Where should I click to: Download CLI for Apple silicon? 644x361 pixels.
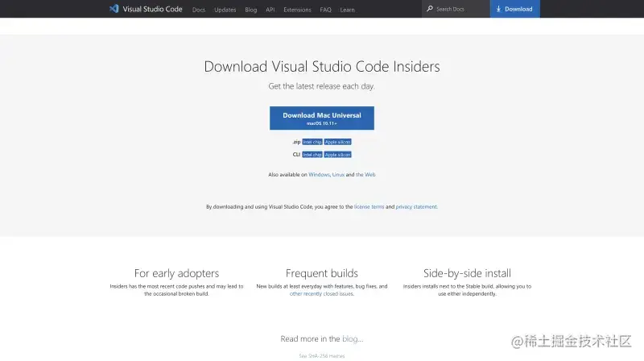pos(337,155)
